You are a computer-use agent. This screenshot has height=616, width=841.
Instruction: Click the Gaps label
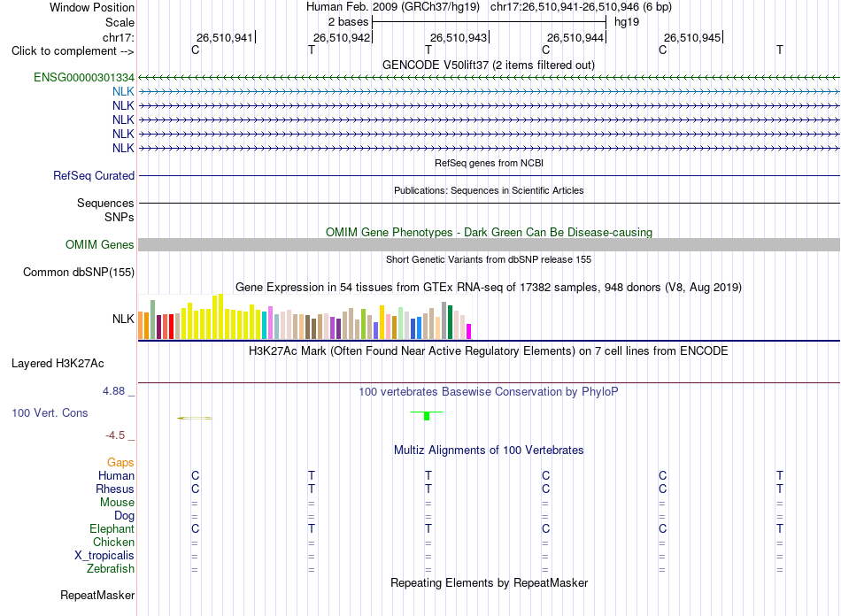[x=120, y=462]
